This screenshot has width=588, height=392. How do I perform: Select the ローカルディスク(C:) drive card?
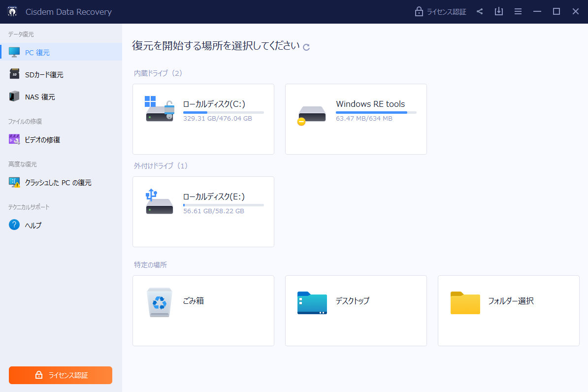[203, 119]
